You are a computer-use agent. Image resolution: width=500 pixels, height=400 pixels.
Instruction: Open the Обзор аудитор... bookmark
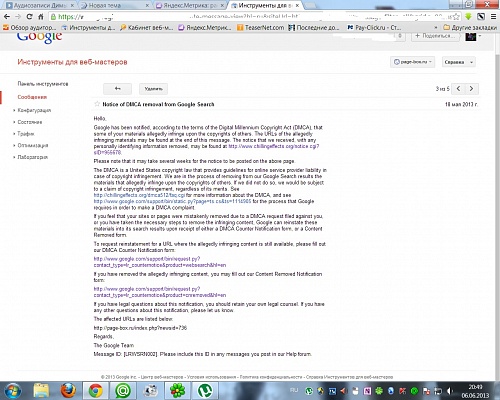coord(29,28)
